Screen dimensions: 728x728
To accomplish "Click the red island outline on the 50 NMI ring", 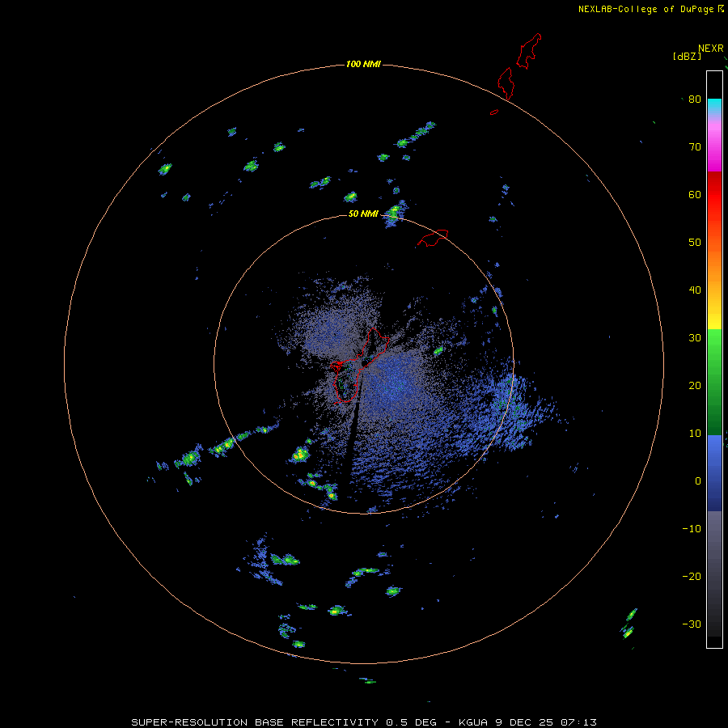I will (433, 237).
